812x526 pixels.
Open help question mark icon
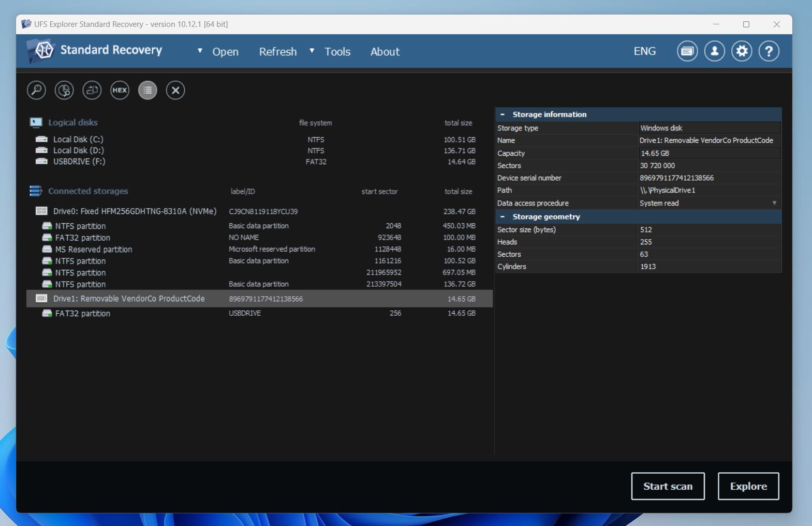[769, 51]
